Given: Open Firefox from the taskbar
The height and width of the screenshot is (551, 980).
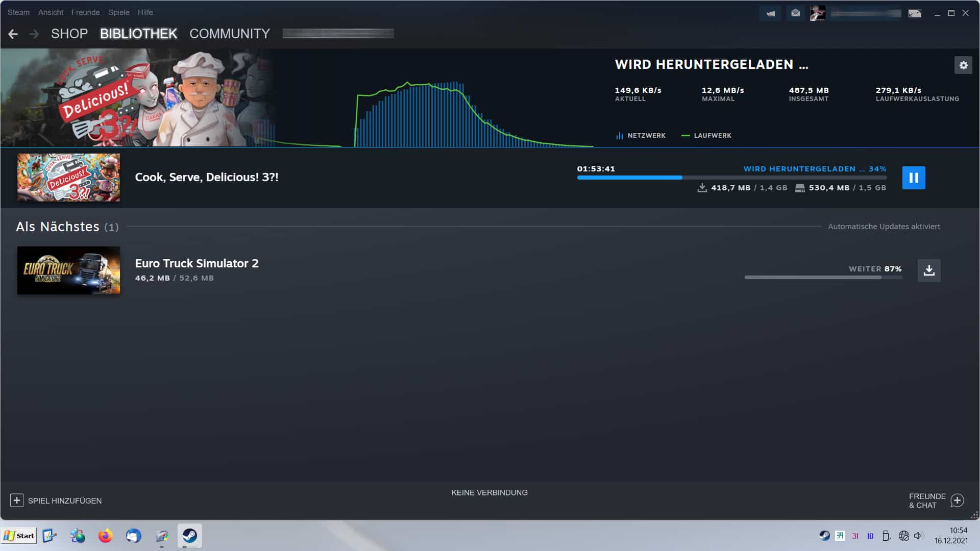Looking at the screenshot, I should pos(105,536).
